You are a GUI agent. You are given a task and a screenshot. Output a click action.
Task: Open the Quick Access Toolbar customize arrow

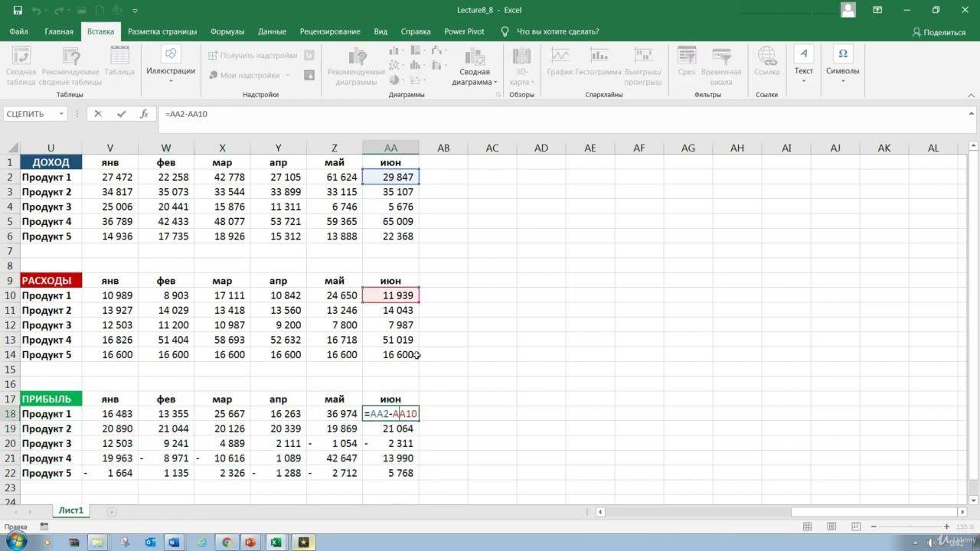pos(135,11)
